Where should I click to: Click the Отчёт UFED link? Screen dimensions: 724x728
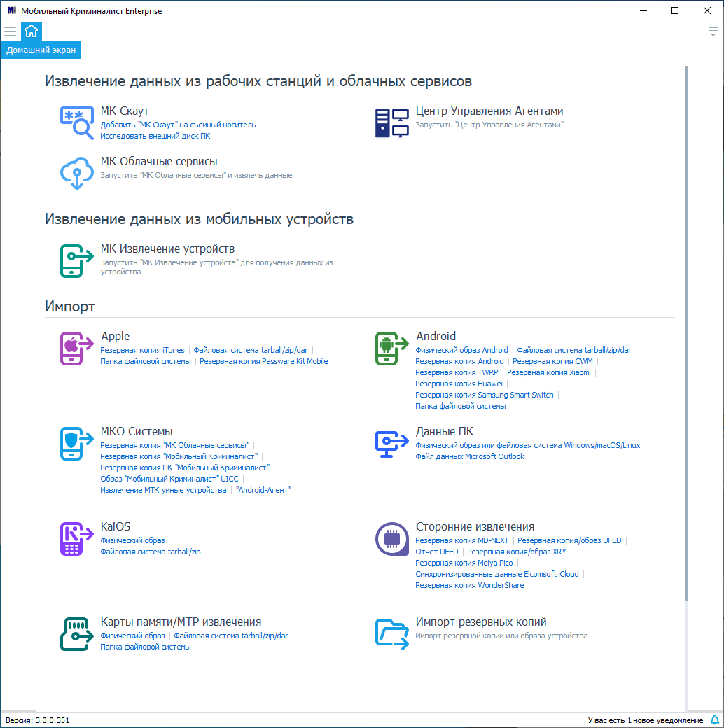(436, 552)
